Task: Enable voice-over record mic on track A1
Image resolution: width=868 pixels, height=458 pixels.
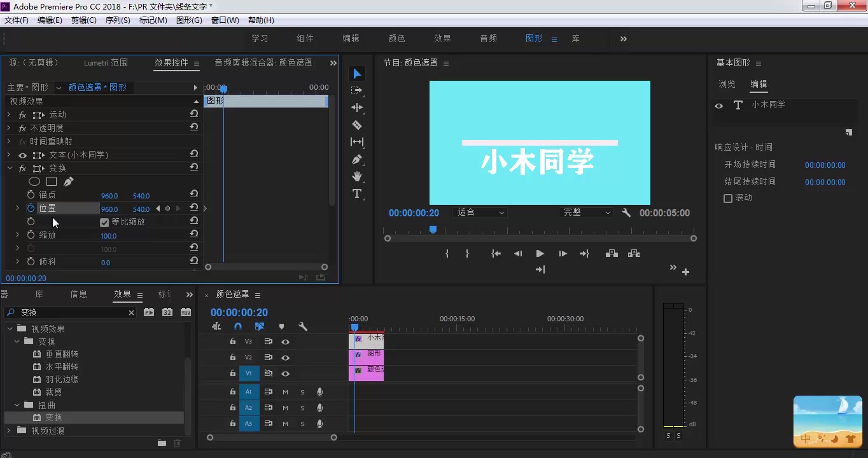Action: click(x=319, y=391)
